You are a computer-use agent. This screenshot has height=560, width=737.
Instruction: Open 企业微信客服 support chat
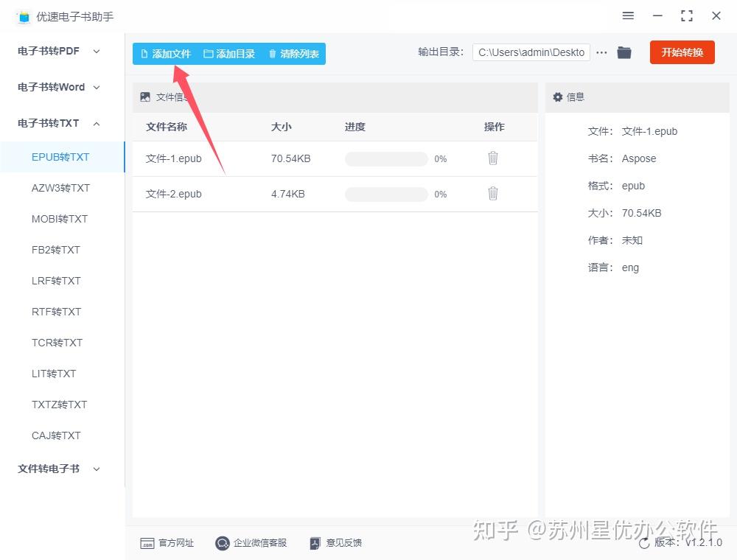(251, 543)
